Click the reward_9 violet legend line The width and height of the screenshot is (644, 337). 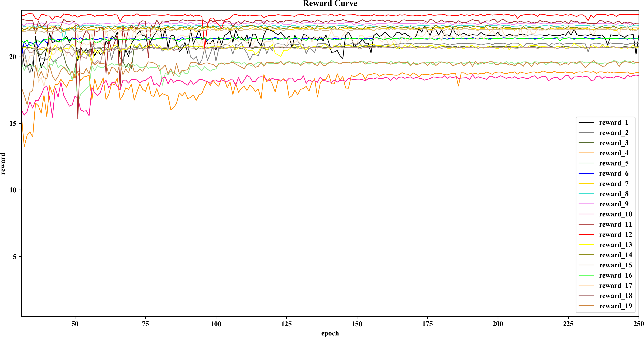586,204
